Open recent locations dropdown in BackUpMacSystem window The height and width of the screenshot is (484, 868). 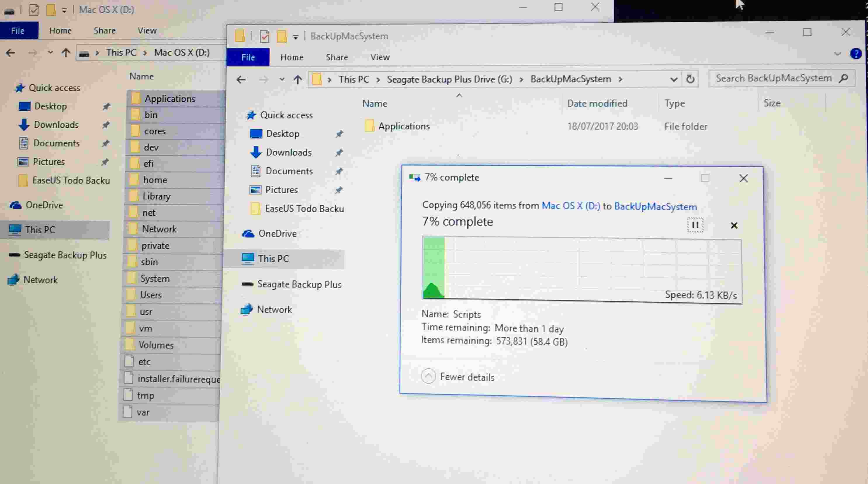pyautogui.click(x=282, y=79)
